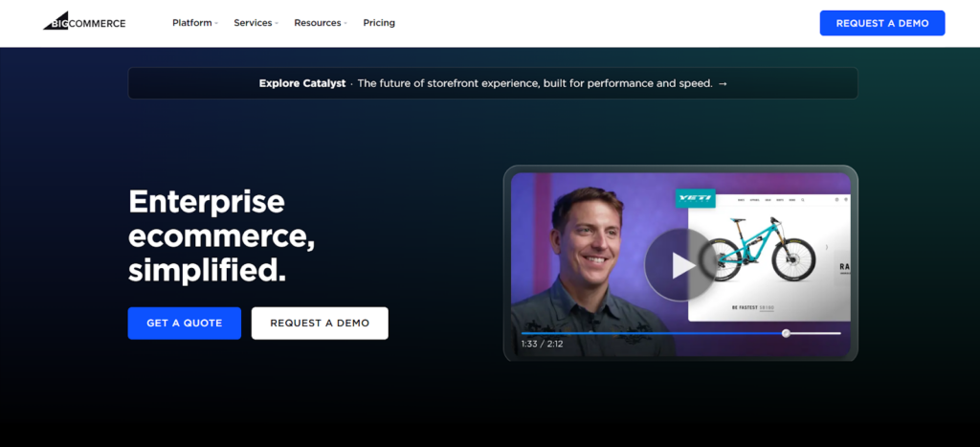Click the search icon in Yeti storefront
The height and width of the screenshot is (447, 980).
803,200
